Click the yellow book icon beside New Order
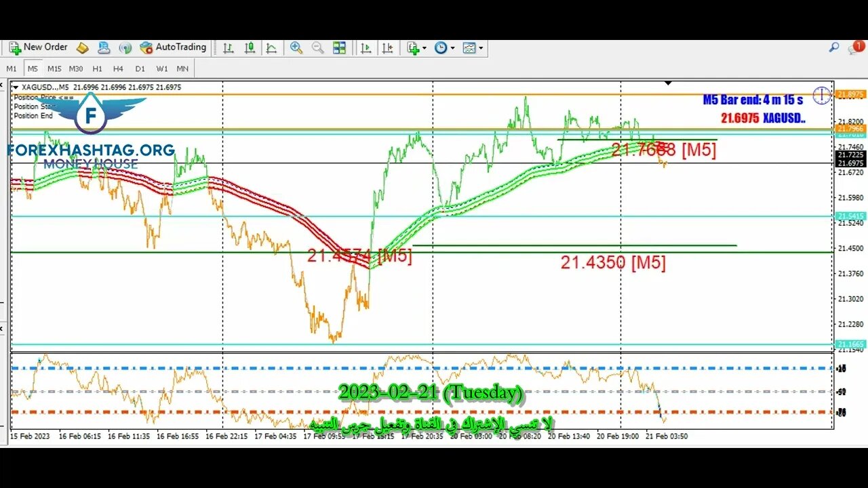The height and width of the screenshot is (488, 868). (x=82, y=47)
